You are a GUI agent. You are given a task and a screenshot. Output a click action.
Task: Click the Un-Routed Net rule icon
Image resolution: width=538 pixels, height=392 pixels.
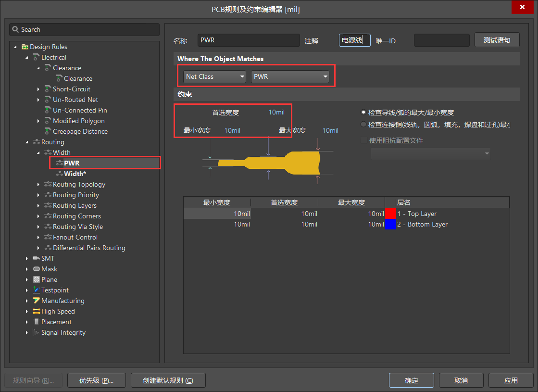click(48, 100)
